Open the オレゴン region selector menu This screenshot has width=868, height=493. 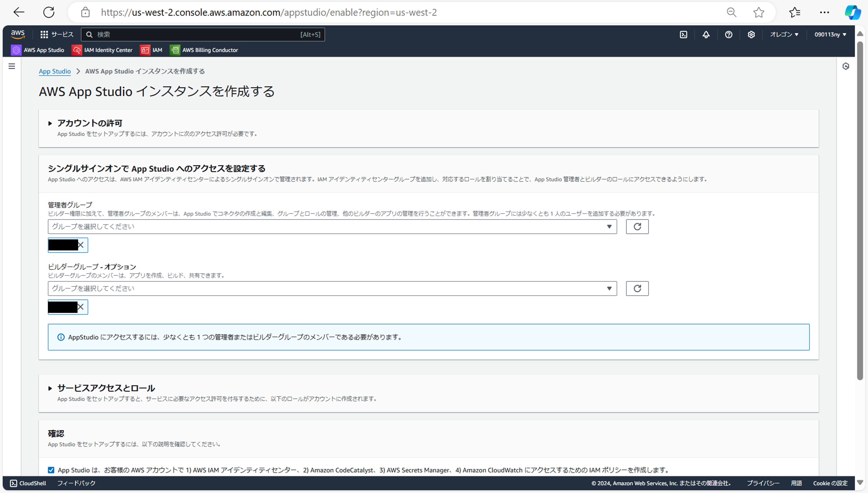pos(784,35)
